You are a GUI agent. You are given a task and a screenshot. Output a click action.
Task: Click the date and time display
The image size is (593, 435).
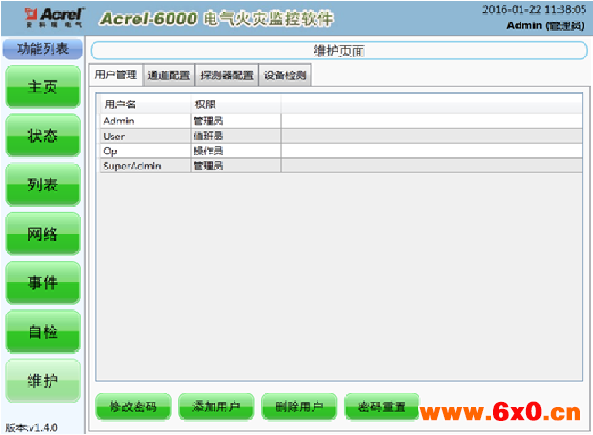pyautogui.click(x=534, y=9)
